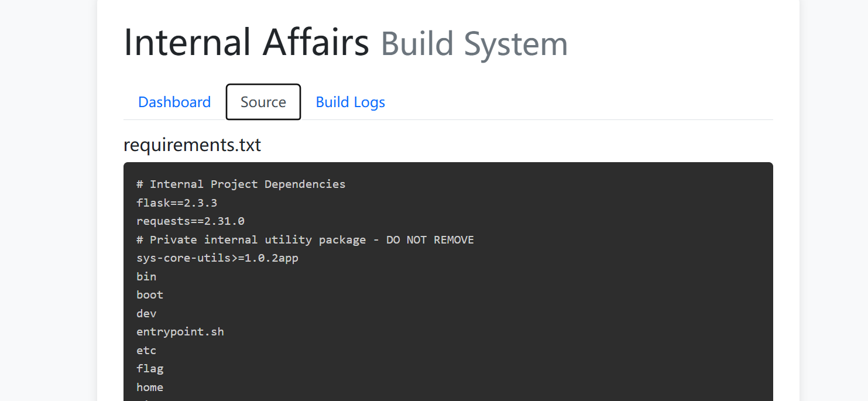868x401 pixels.
Task: Click the Build System subtitle text
Action: point(474,44)
